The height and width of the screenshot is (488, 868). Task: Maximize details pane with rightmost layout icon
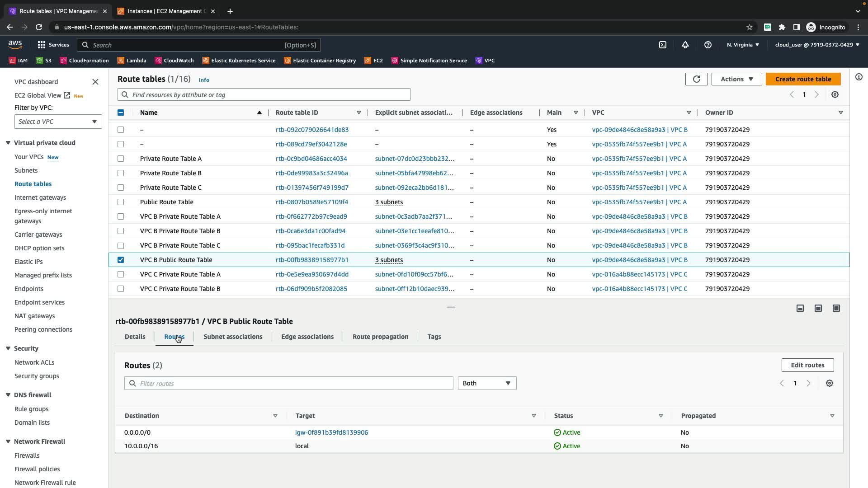click(836, 308)
